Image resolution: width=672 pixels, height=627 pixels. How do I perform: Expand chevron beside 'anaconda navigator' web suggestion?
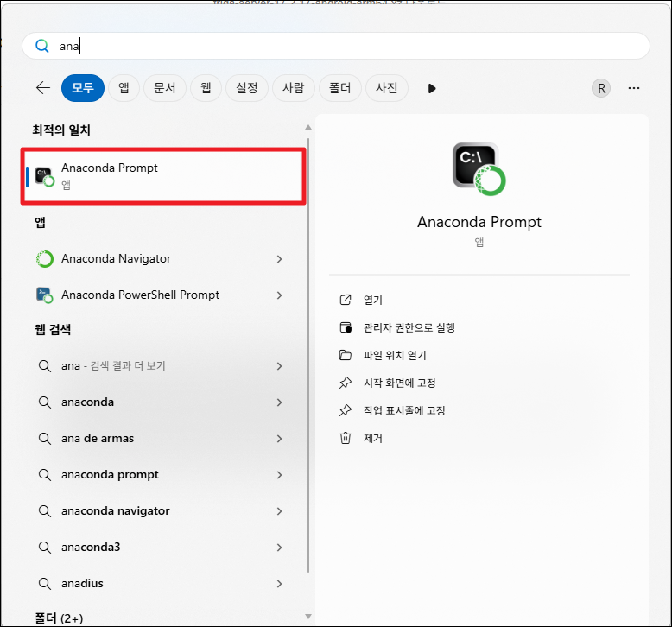pos(279,511)
